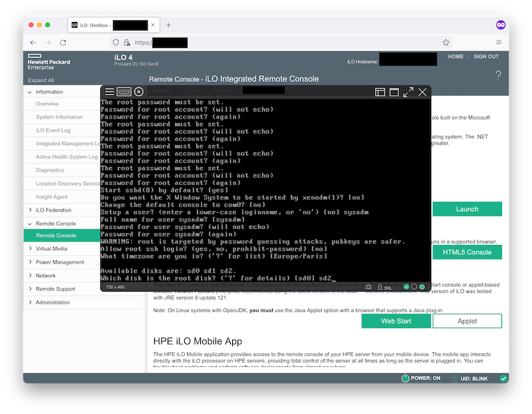
Task: Toggle the UID: BLINK indicator
Action: tap(470, 378)
